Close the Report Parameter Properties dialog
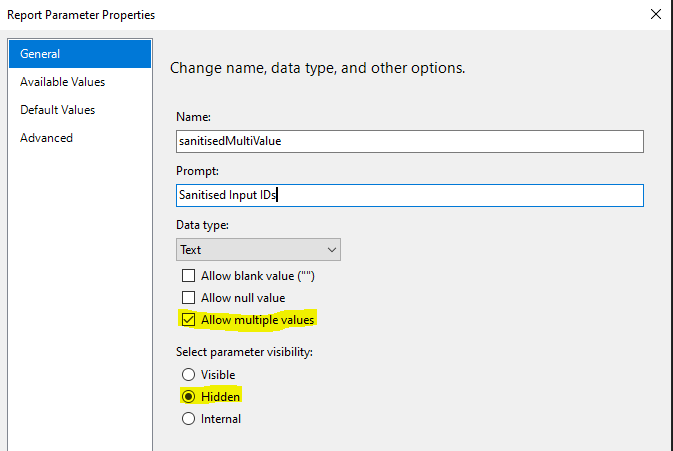 point(655,14)
